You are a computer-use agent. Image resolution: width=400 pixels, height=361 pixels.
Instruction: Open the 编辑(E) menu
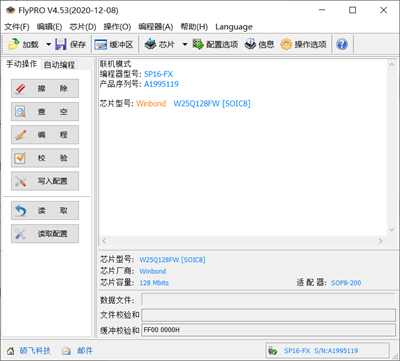click(x=49, y=27)
